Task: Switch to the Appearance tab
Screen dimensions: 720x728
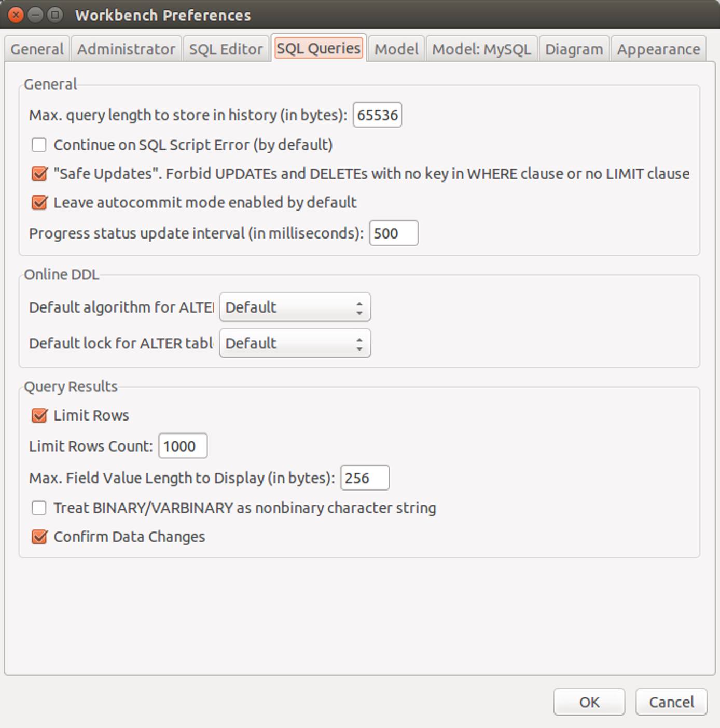Action: [657, 48]
